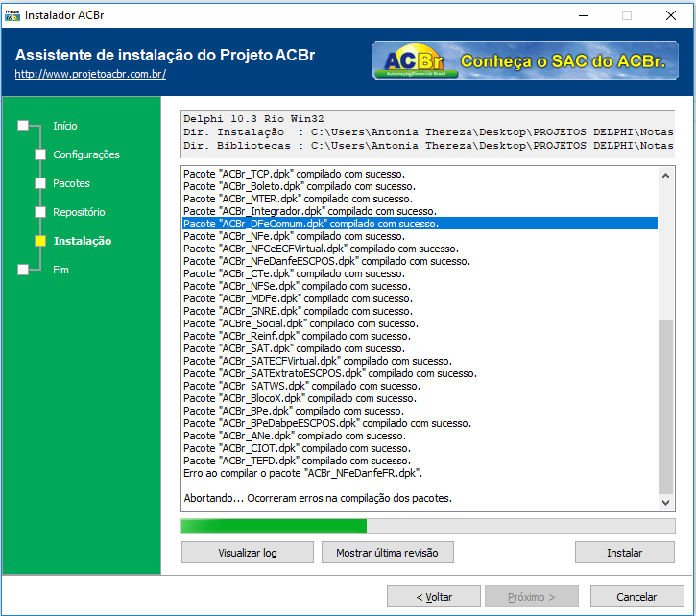Cancel the installation with Cancelar
The image size is (696, 616).
click(636, 597)
